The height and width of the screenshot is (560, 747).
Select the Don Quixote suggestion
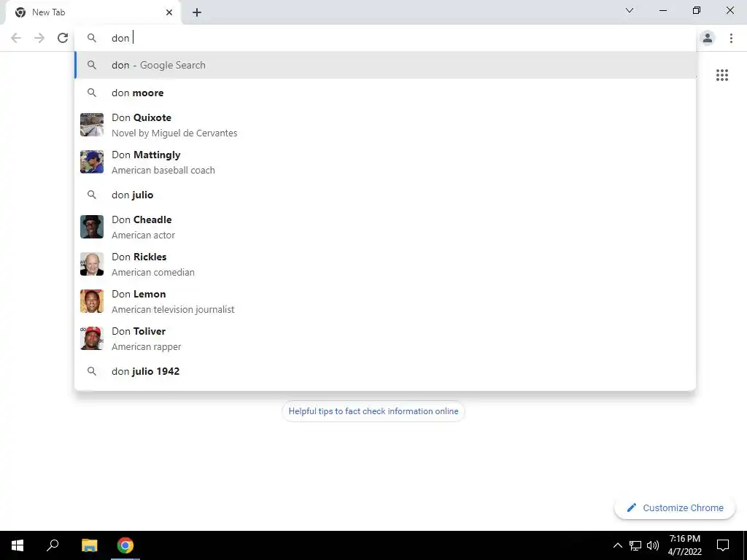coord(385,125)
